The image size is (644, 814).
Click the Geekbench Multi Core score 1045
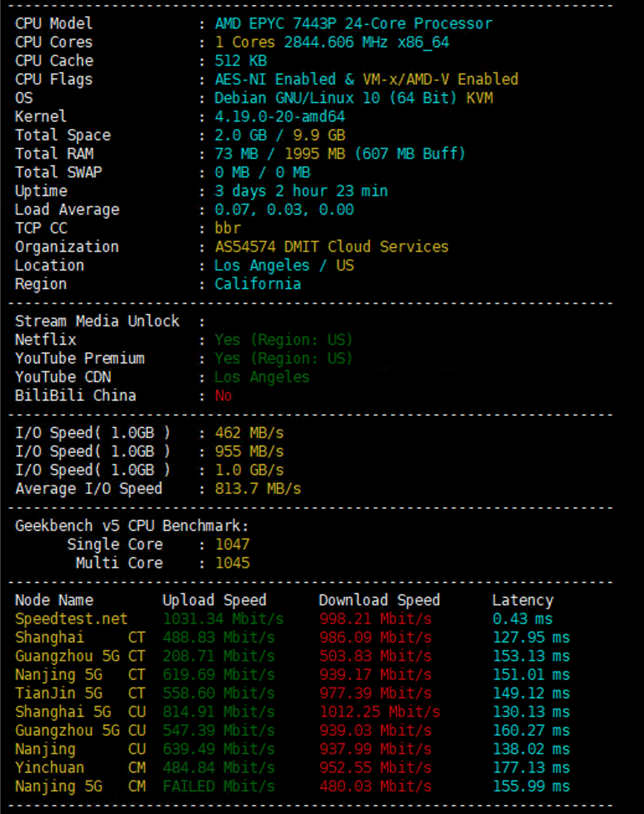(232, 563)
